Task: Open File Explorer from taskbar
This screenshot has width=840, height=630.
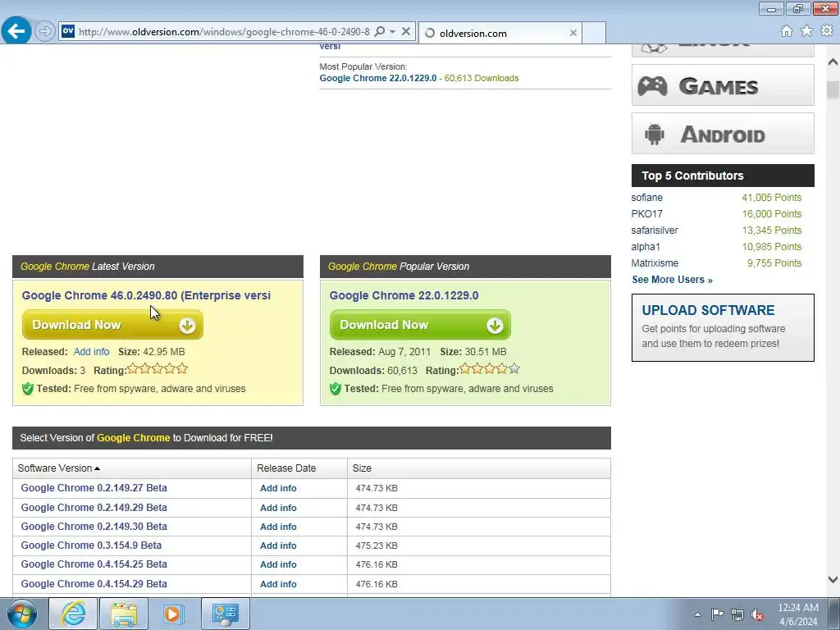Action: coord(123,614)
